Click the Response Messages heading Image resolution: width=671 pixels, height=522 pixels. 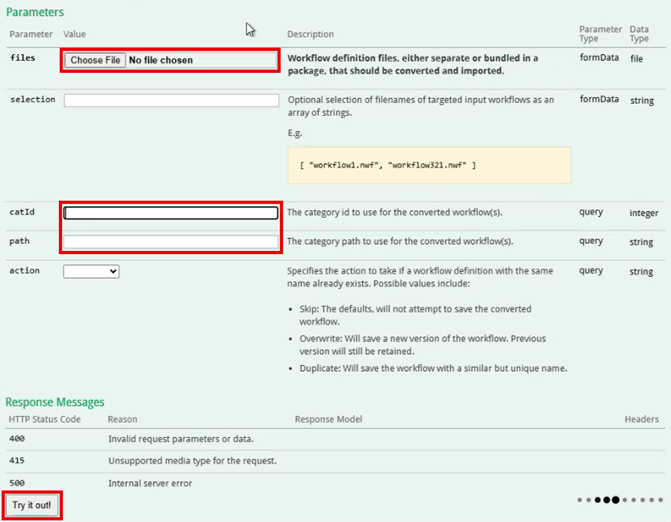[x=55, y=402]
